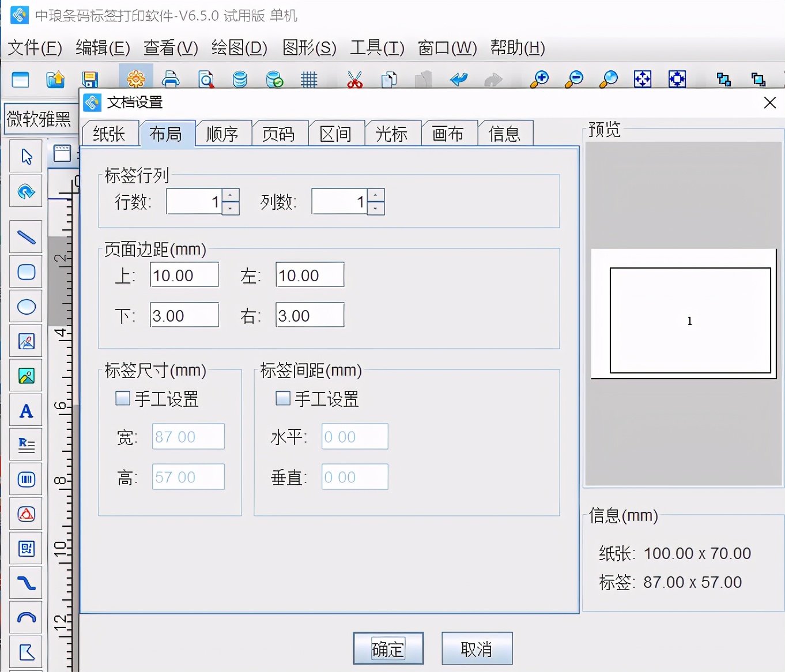This screenshot has width=785, height=672.
Task: Select the ellipse drawing tool
Action: [26, 307]
